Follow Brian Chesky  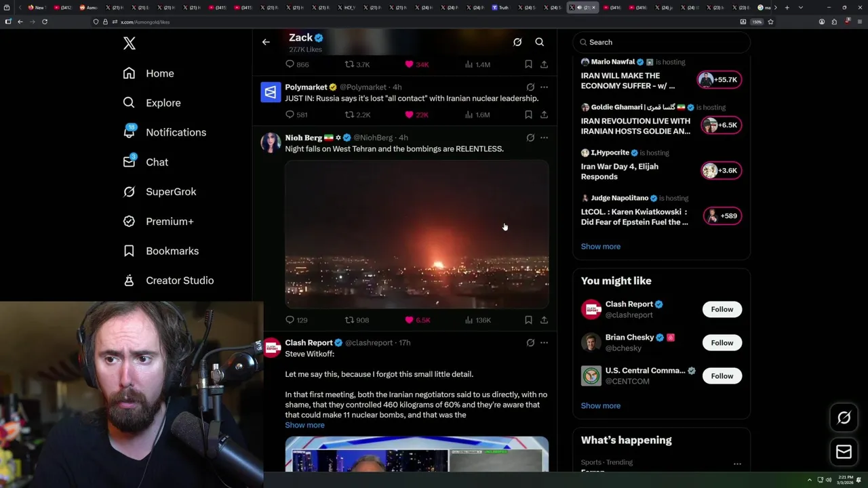click(722, 342)
